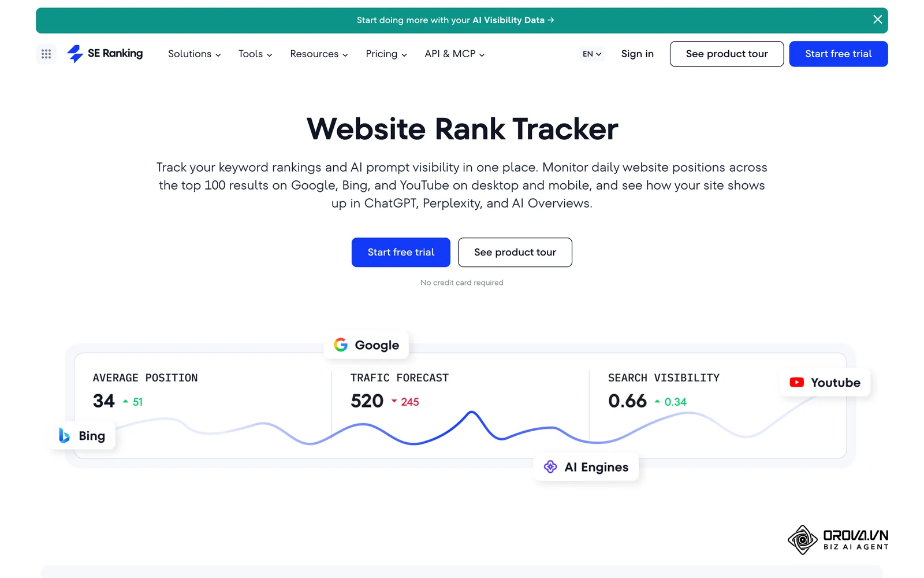The width and height of the screenshot is (924, 578).
Task: Open the apps grid icon
Action: pyautogui.click(x=46, y=54)
